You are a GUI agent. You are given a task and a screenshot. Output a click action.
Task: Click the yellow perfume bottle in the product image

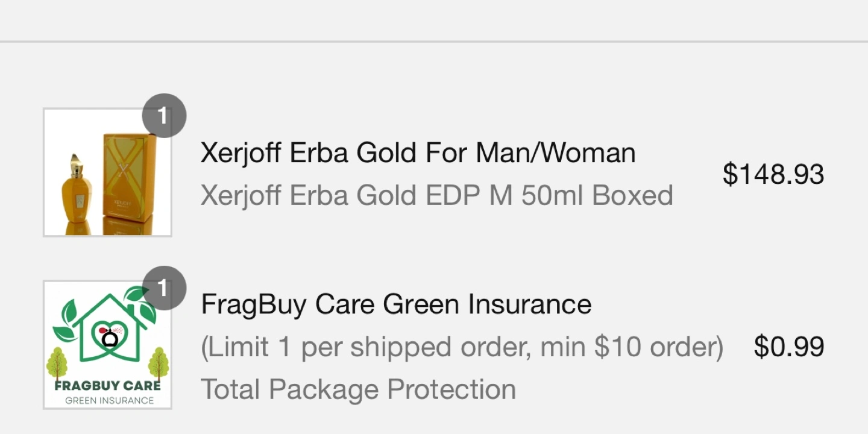point(77,194)
